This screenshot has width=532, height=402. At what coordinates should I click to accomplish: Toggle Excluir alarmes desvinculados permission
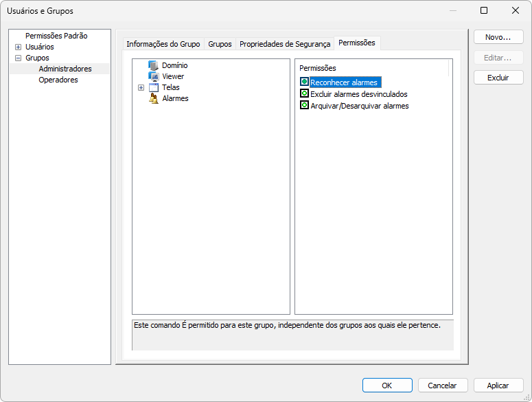point(305,94)
